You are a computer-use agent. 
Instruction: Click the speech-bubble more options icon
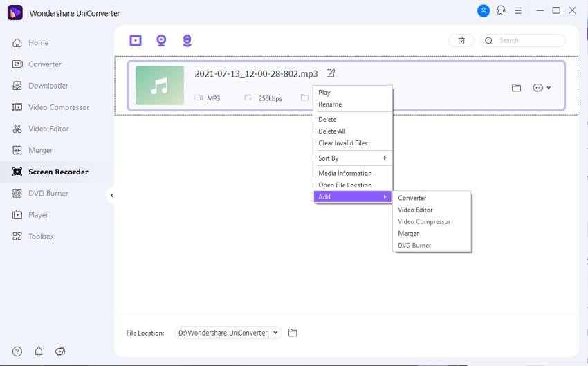coord(538,88)
